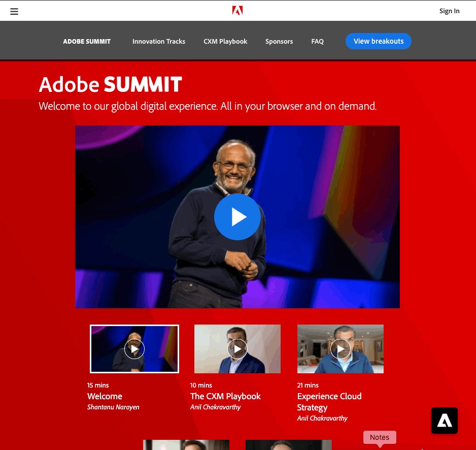Open The CXM Playbook title link
This screenshot has height=450, width=476.
(x=225, y=396)
